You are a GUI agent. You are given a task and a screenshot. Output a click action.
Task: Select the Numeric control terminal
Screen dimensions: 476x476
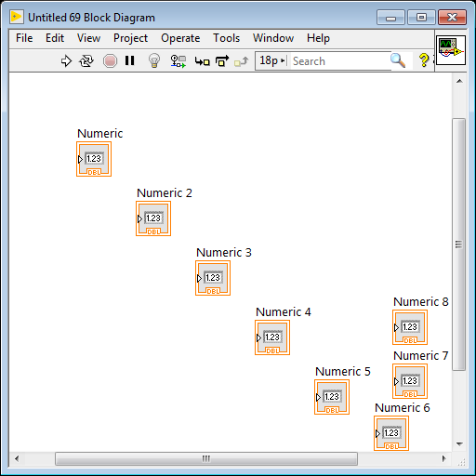pyautogui.click(x=94, y=159)
